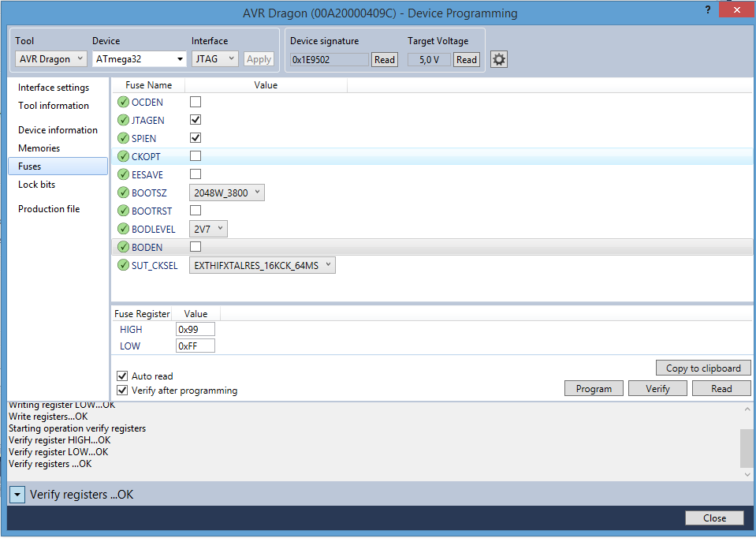
Task: Open the BOOTSZ dropdown 2048W_3800
Action: pos(226,193)
